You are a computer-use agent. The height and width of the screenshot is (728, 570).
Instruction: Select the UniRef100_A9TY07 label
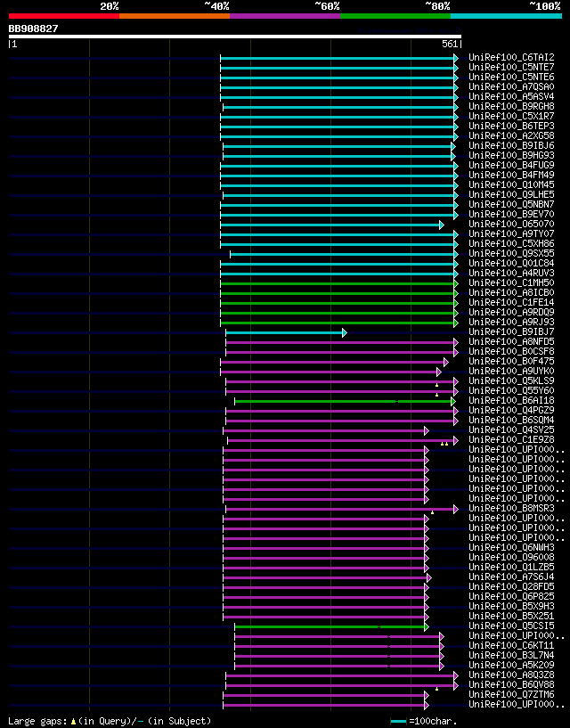click(511, 233)
